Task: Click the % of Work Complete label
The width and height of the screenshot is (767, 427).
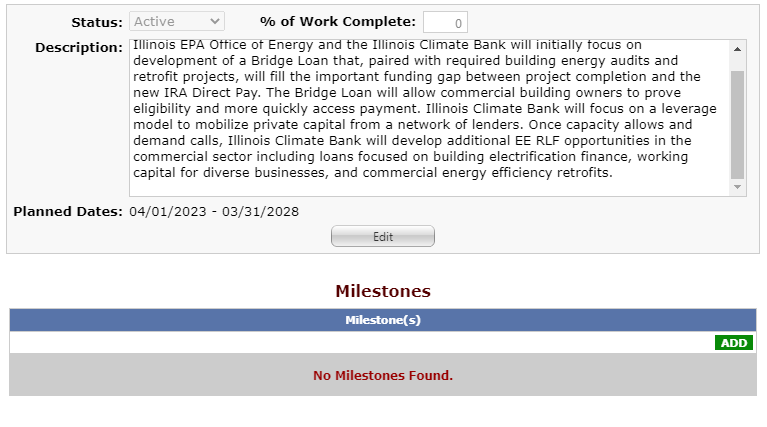Action: tap(337, 21)
